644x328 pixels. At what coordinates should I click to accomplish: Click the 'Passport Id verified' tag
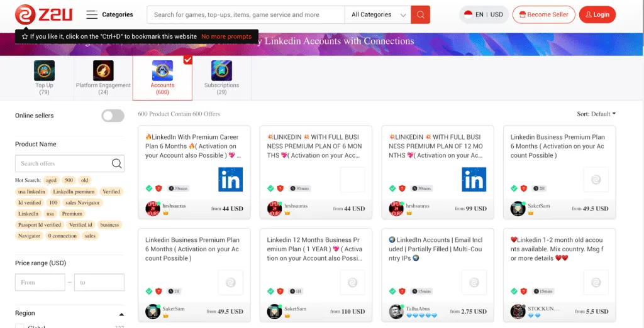pos(40,224)
